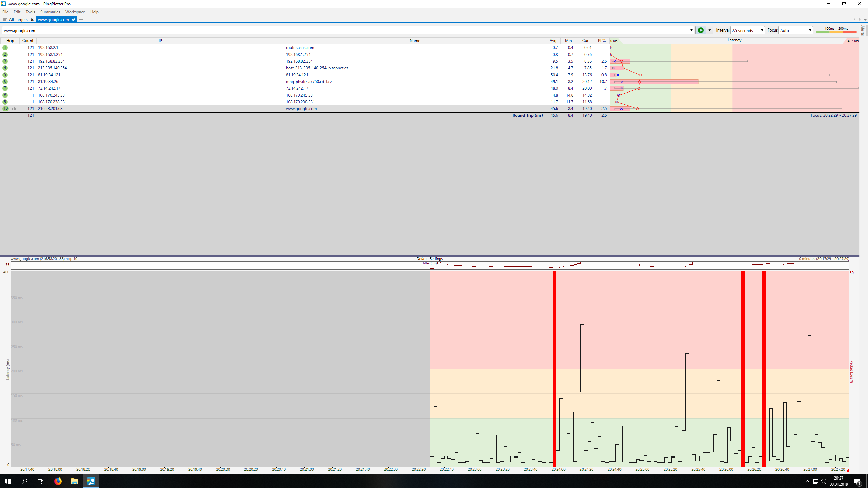Close the All Targets tab
This screenshot has height=488, width=868.
point(32,20)
